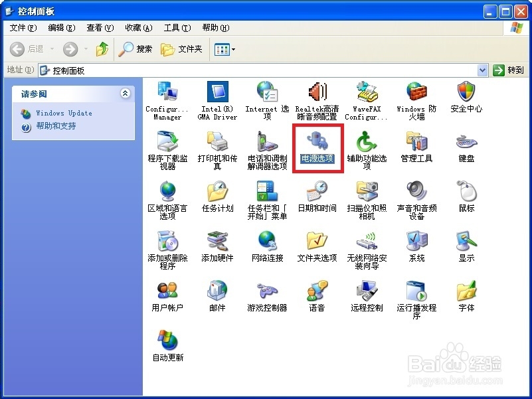Click the 转到 go button

coord(508,70)
